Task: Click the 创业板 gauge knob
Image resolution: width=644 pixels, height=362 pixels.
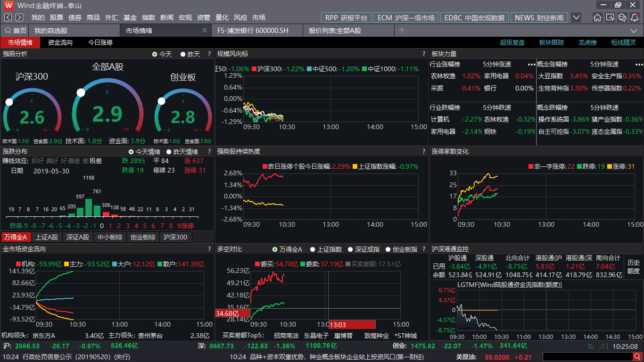Action: [x=161, y=101]
